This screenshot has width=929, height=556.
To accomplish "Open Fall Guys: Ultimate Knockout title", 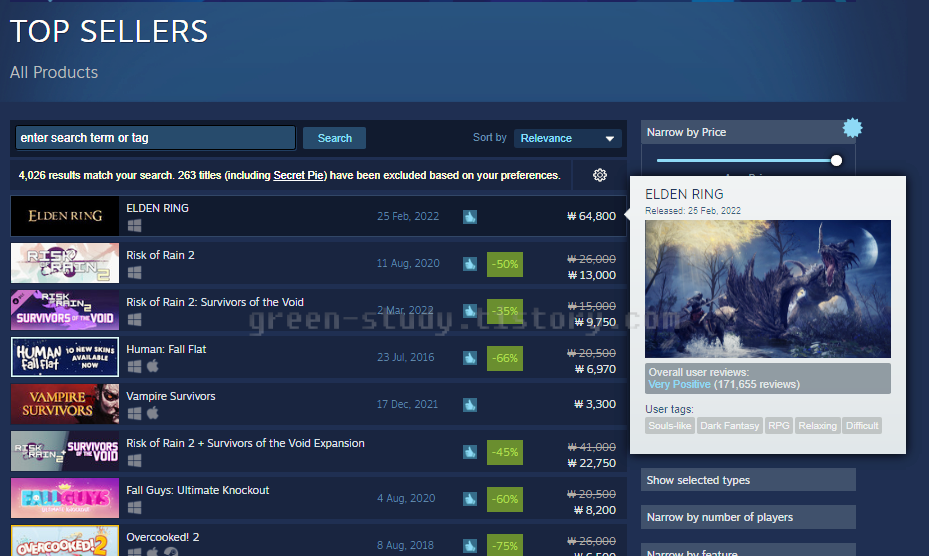I will point(197,490).
